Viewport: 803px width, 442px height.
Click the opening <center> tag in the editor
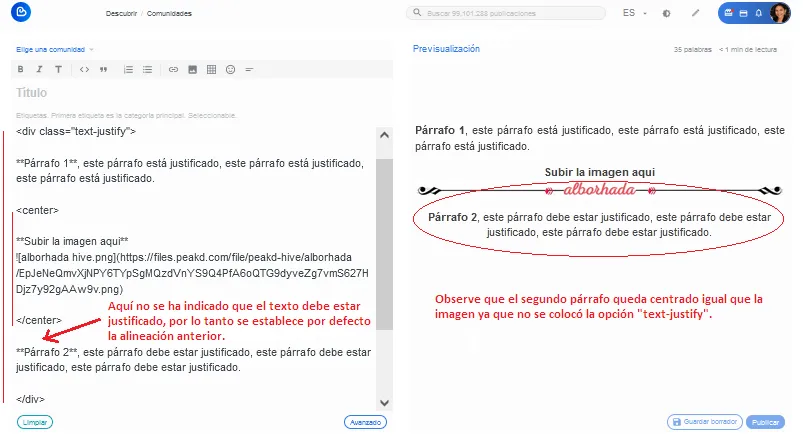point(37,210)
